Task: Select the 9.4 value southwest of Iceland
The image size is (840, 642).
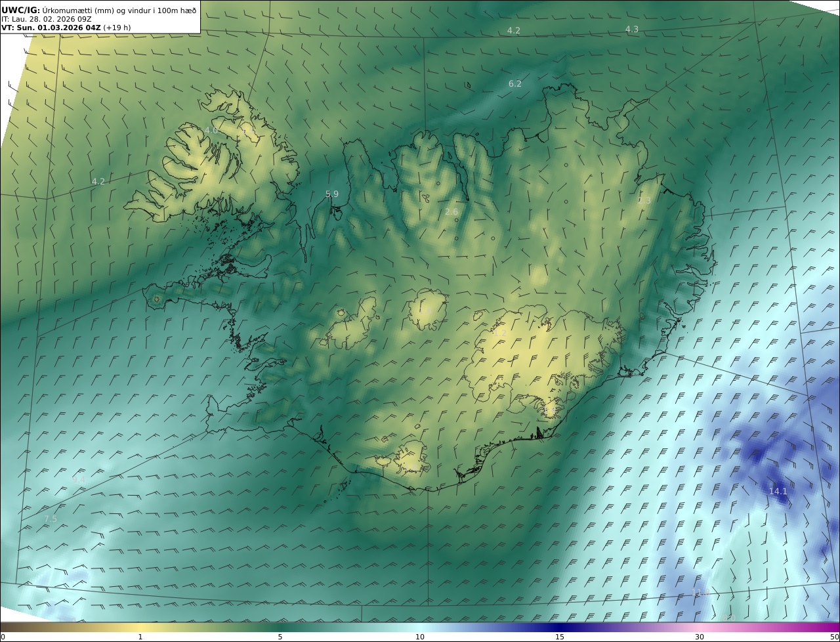Action: pyautogui.click(x=79, y=480)
